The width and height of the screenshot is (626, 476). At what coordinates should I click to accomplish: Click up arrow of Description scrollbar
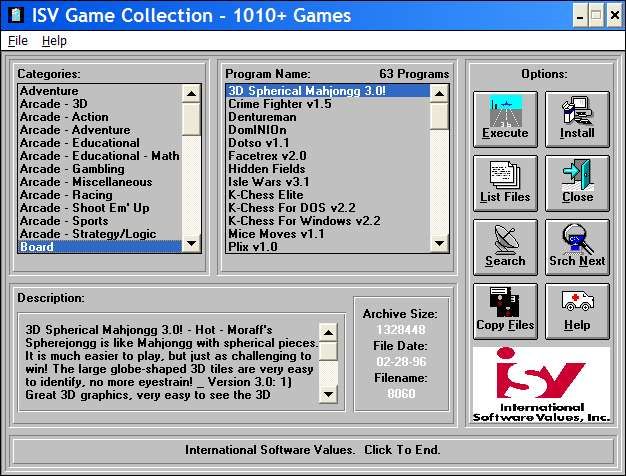click(328, 332)
